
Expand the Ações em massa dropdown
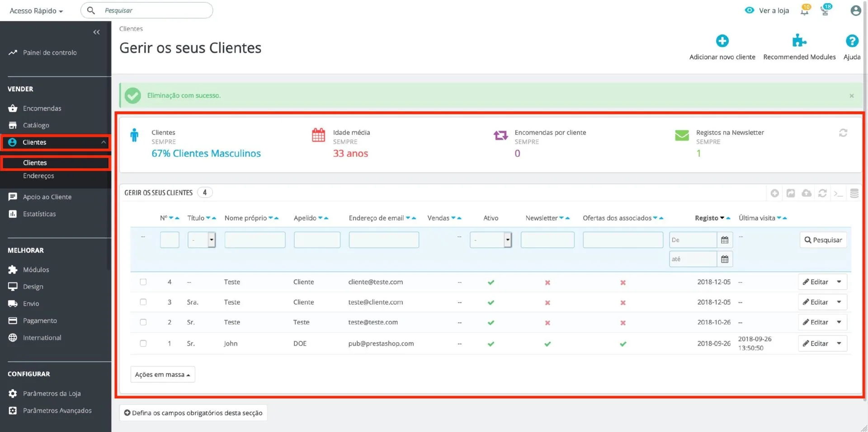tap(162, 375)
